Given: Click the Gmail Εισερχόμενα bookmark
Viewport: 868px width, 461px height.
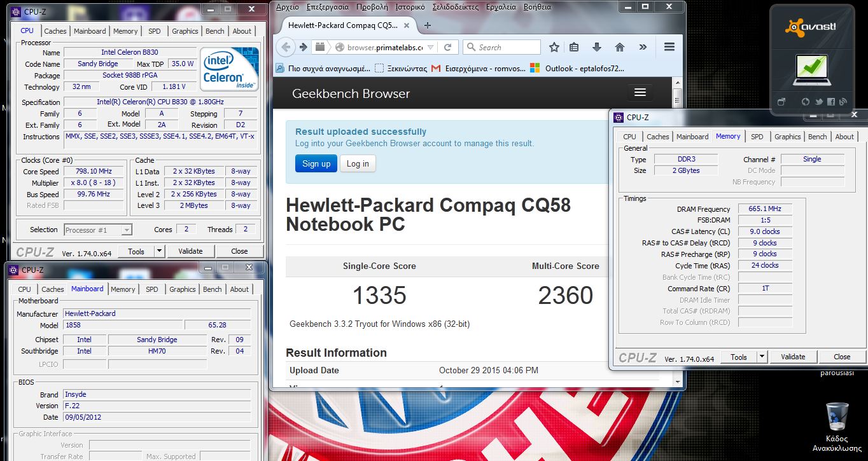Looking at the screenshot, I should (x=480, y=68).
